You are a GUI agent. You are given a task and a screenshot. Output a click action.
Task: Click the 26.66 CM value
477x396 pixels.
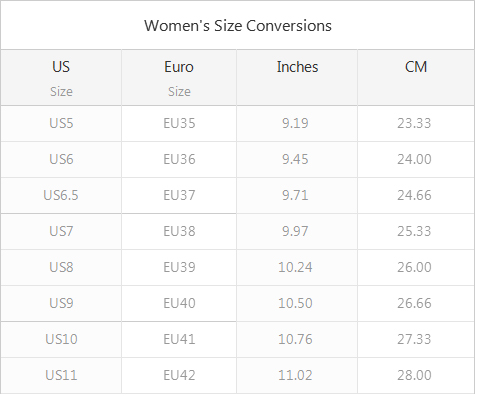pyautogui.click(x=414, y=303)
